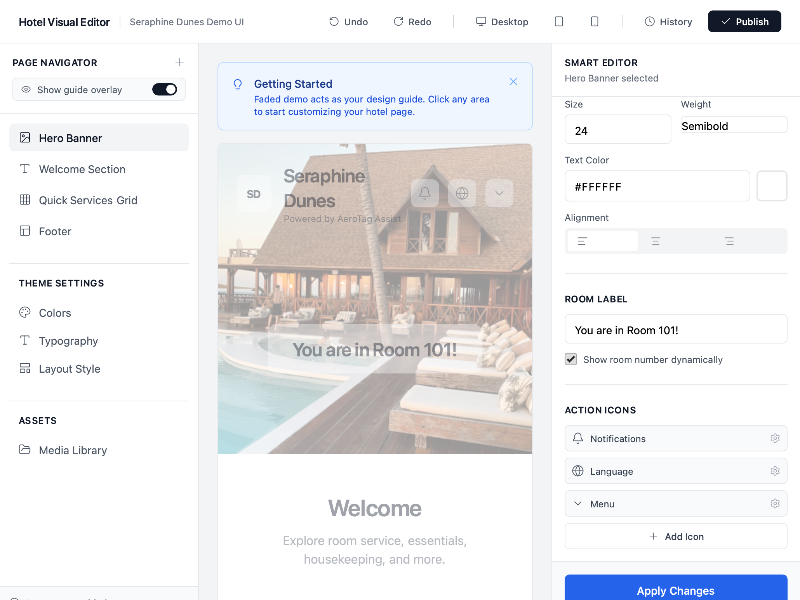The image size is (800, 600).
Task: Select center text alignment
Action: click(656, 241)
